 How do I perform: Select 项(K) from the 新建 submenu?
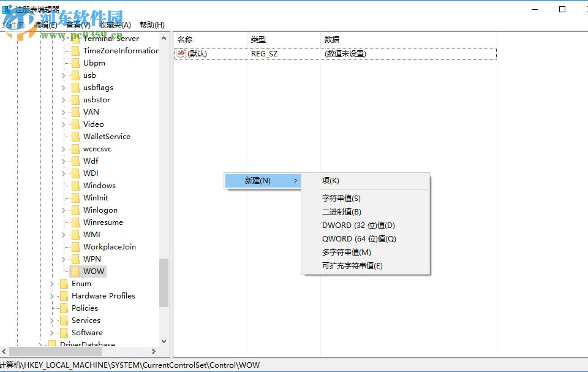tap(330, 180)
